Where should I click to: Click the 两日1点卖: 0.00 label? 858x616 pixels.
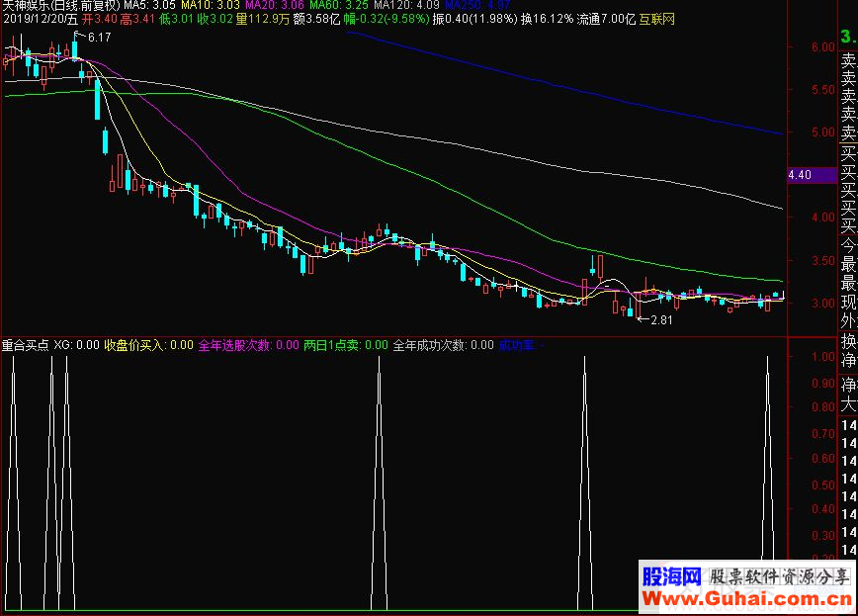click(x=346, y=345)
